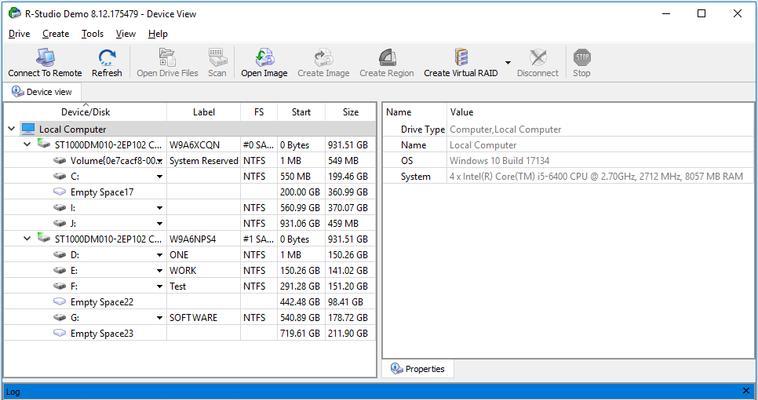Select the System Reserved label cell
The width and height of the screenshot is (758, 400).
tap(204, 161)
